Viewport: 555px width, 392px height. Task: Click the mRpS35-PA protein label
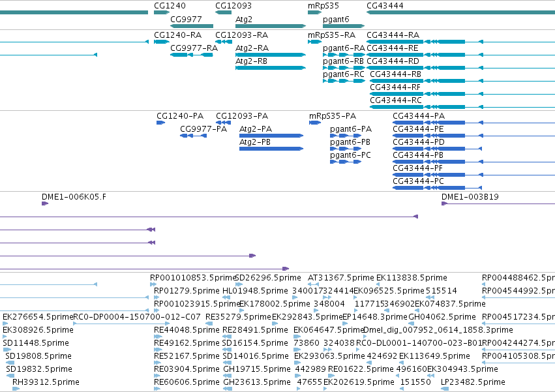coord(333,116)
